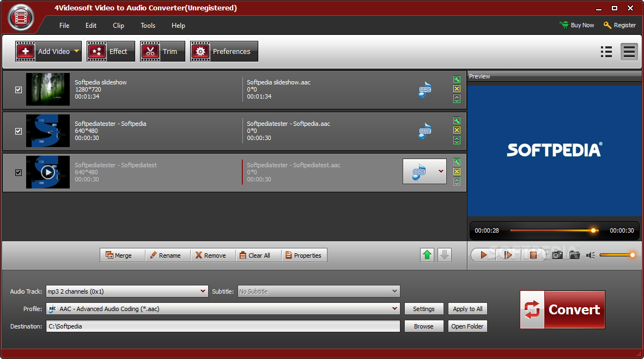This screenshot has width=644, height=359.
Task: Click the Register link
Action: coord(620,25)
